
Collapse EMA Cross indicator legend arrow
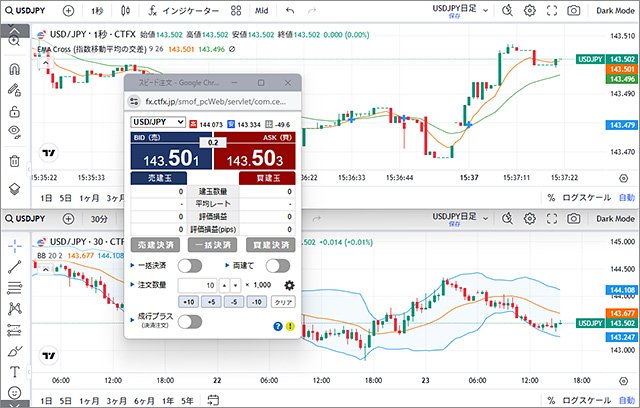[45, 63]
